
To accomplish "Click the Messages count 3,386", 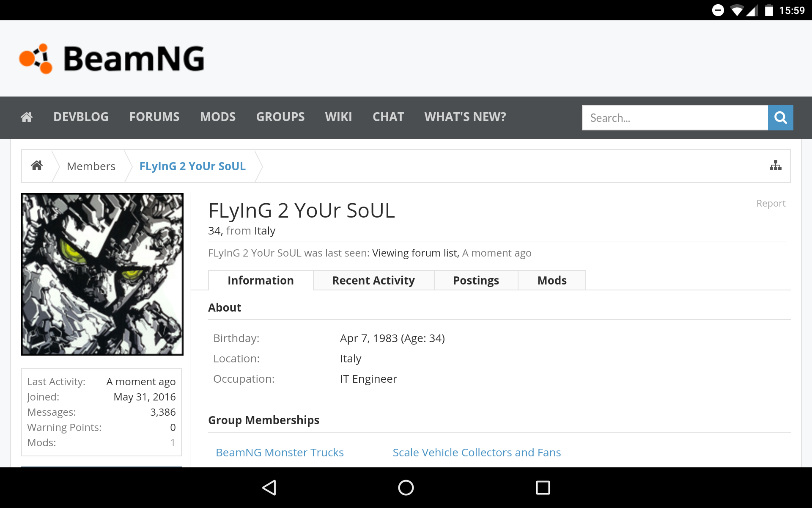I will point(163,412).
